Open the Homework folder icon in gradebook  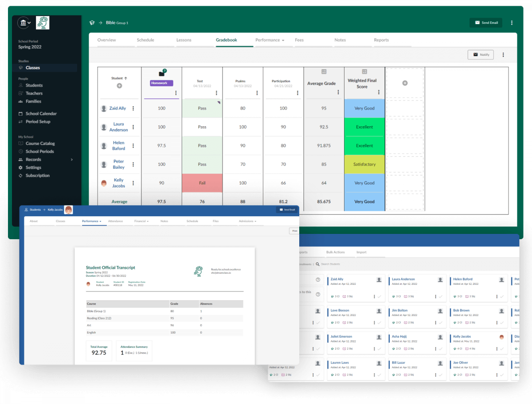pos(161,74)
